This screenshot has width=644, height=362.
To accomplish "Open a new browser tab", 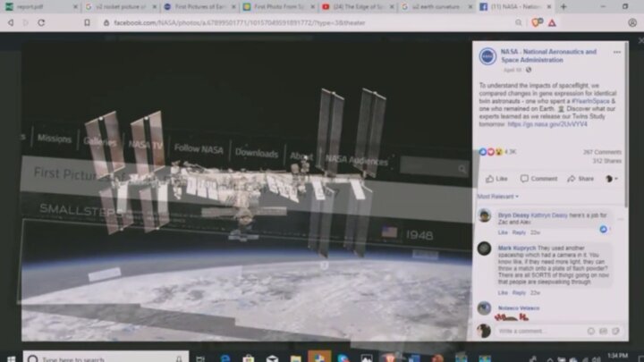I will [563, 6].
